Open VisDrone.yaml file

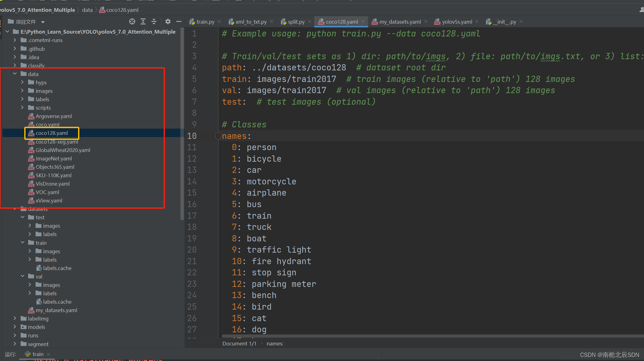(53, 184)
